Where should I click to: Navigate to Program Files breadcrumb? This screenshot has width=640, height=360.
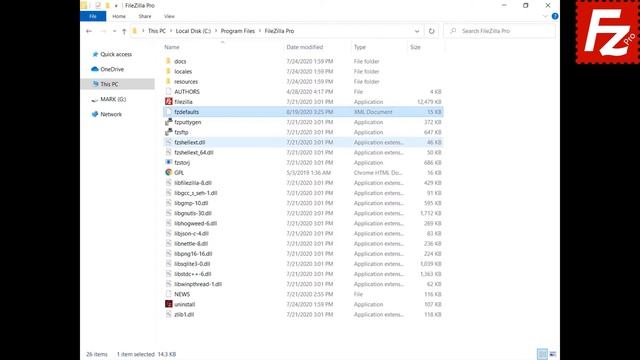click(x=238, y=31)
